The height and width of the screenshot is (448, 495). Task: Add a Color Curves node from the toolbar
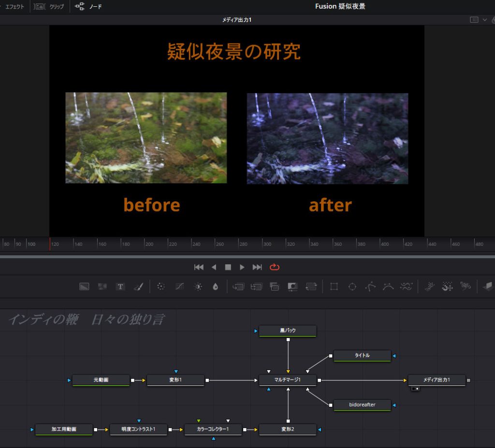tap(179, 286)
